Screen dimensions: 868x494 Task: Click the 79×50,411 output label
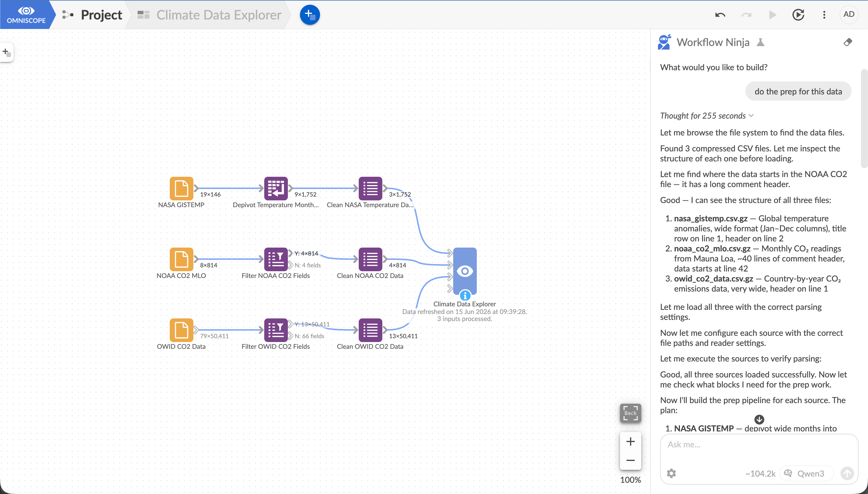(x=214, y=336)
